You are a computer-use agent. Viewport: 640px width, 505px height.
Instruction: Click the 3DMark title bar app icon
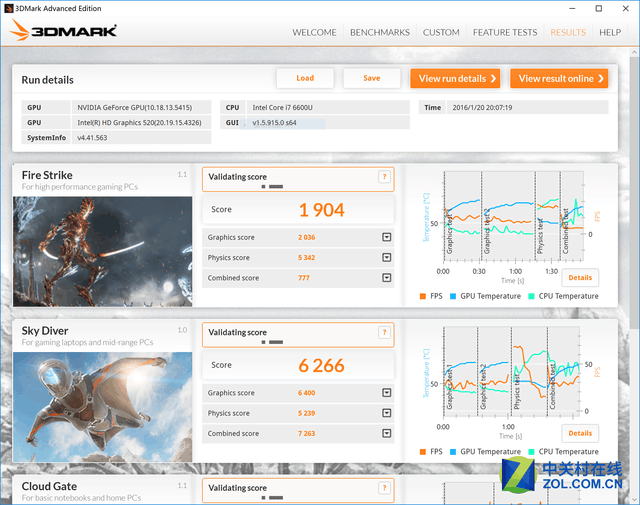pos(9,9)
